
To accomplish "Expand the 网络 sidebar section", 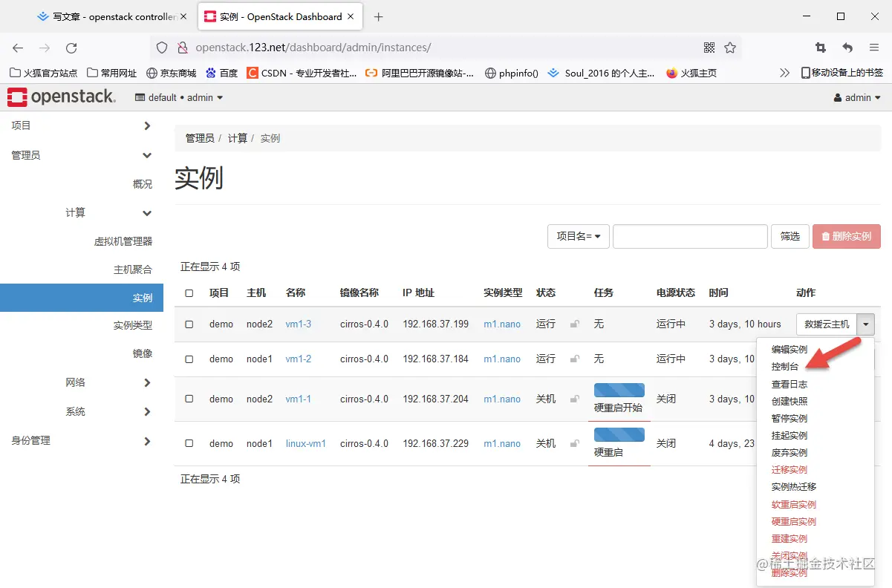I will pos(74,382).
